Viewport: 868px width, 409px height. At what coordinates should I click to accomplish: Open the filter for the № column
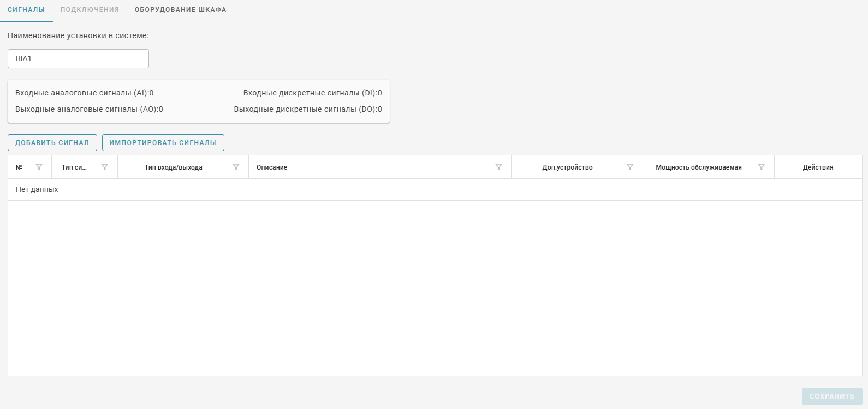pyautogui.click(x=39, y=167)
